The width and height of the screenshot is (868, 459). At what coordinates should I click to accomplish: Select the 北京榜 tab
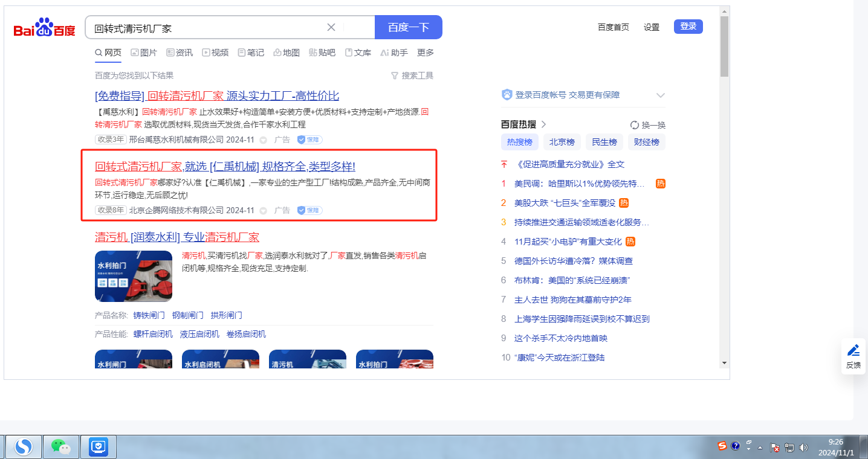pos(562,143)
